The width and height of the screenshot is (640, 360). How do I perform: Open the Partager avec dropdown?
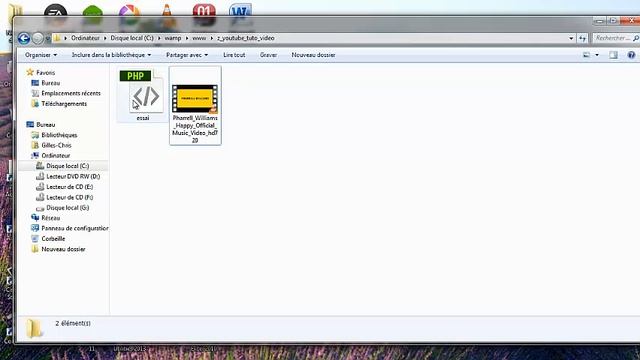point(187,55)
